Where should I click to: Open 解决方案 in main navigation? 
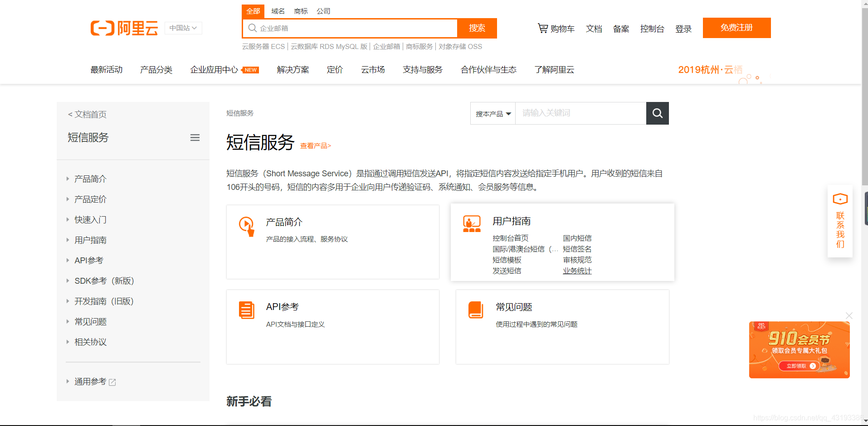coord(293,70)
